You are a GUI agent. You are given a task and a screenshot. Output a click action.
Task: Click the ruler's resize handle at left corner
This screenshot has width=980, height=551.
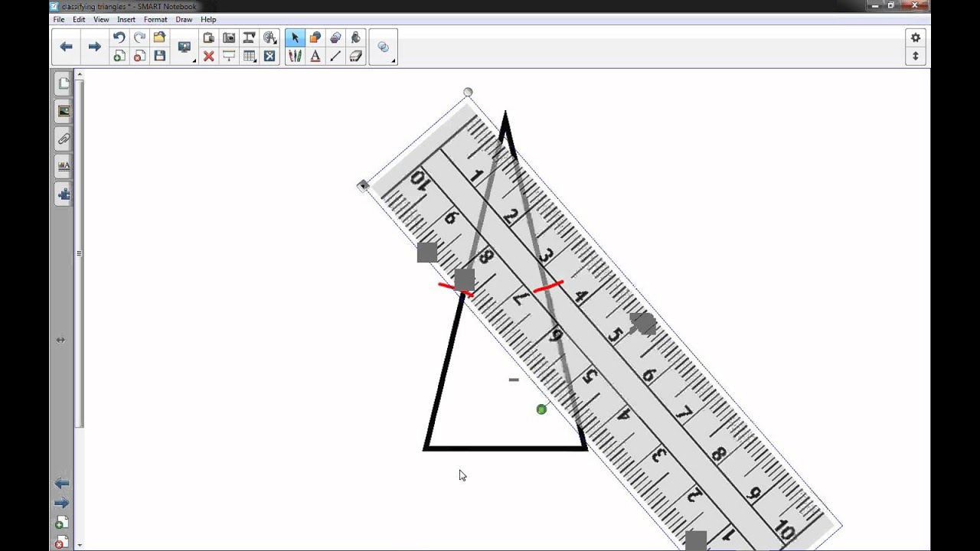click(x=363, y=185)
